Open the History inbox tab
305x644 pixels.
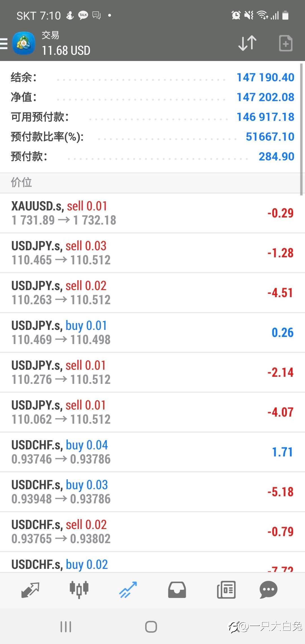(x=177, y=590)
